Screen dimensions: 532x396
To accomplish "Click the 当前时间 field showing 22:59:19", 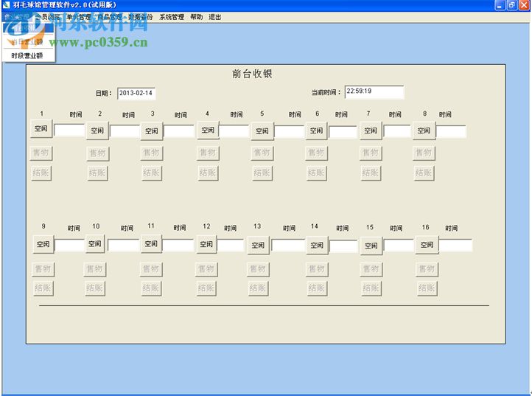I will point(374,92).
